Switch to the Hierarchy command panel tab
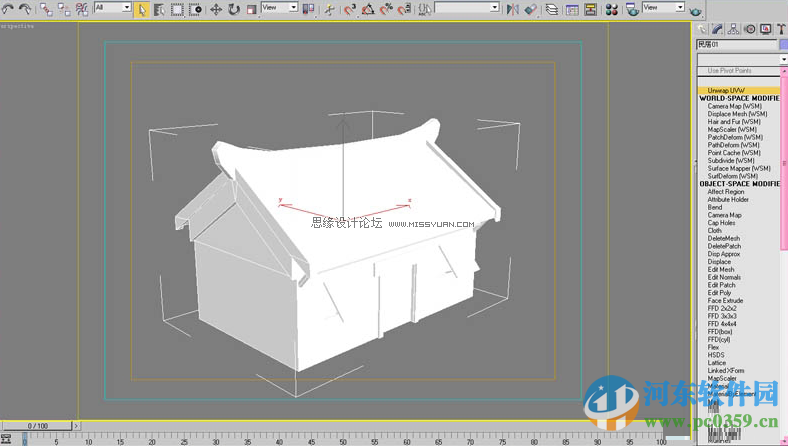788x446 pixels. (735, 30)
